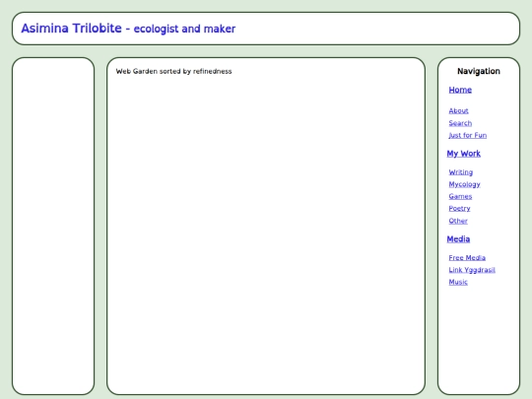Go to the Other page
This screenshot has width=532, height=399.
pyautogui.click(x=458, y=221)
